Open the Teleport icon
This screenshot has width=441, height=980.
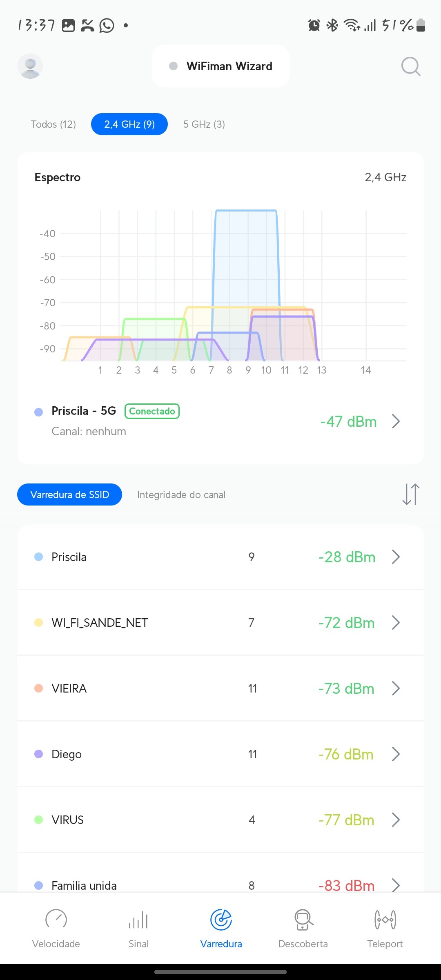point(385,920)
